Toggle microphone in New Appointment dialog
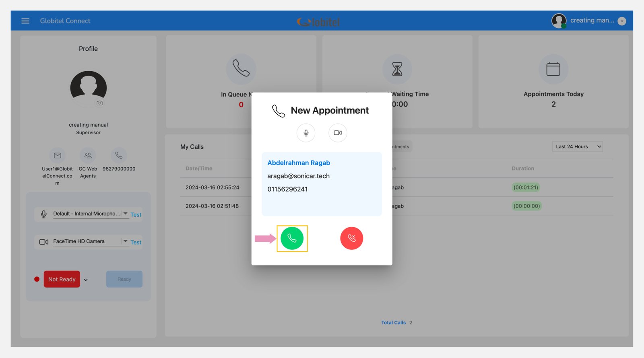 click(306, 133)
